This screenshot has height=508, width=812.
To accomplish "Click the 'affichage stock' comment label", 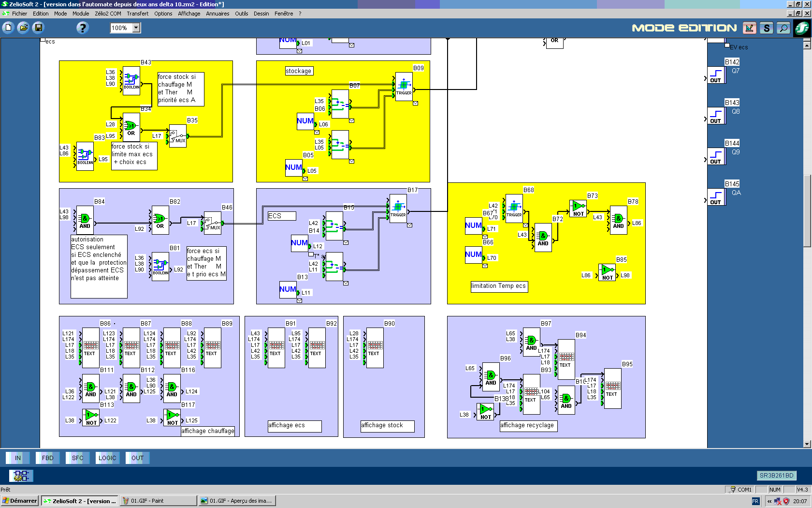I will point(387,426).
